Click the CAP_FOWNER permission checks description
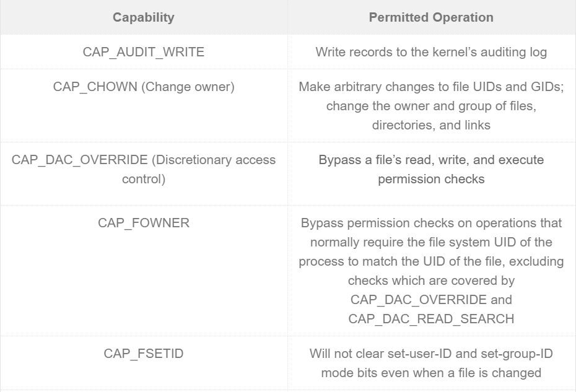Image resolution: width=576 pixels, height=392 pixels. coord(431,271)
